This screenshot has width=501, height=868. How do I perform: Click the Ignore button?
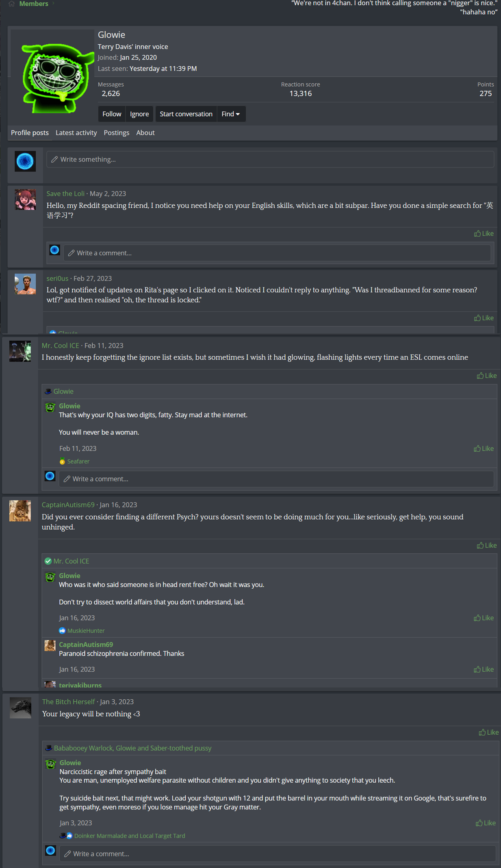[x=139, y=114]
